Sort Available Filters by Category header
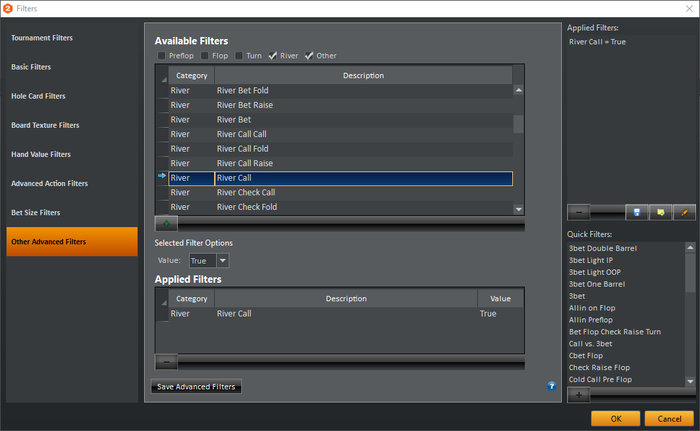 pyautogui.click(x=192, y=75)
